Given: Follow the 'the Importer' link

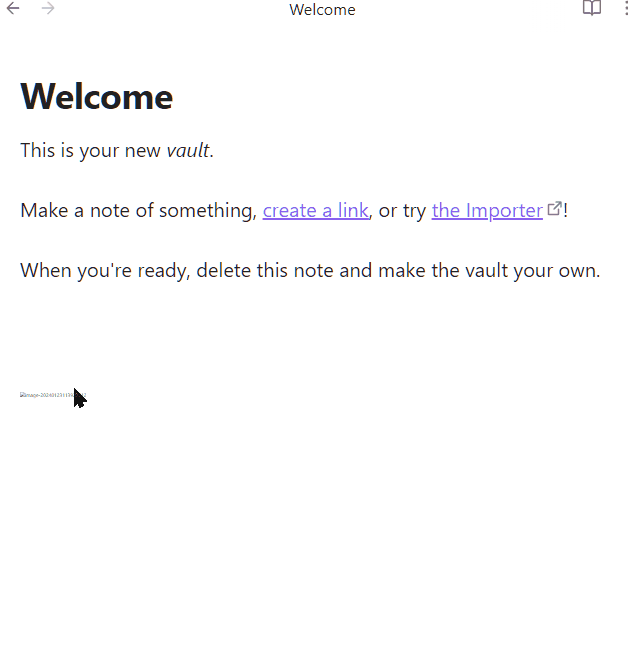Looking at the screenshot, I should (487, 210).
